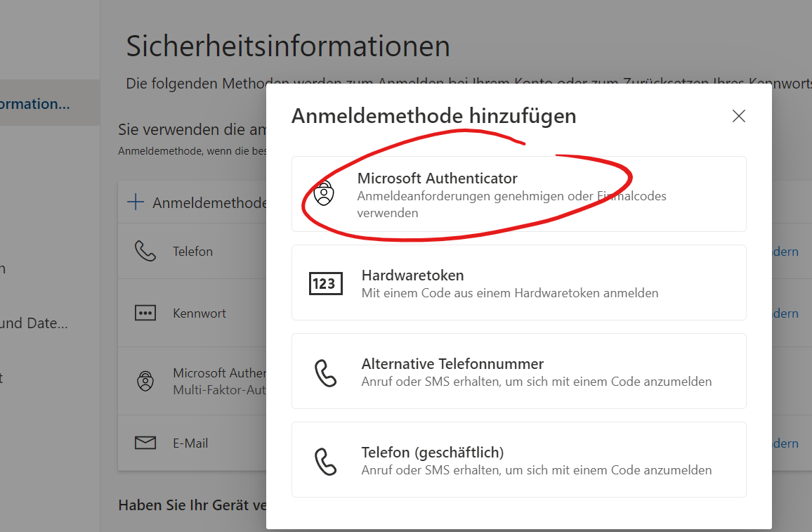Image resolution: width=812 pixels, height=532 pixels.
Task: Click the Kennwort password icon in the list
Action: (145, 313)
